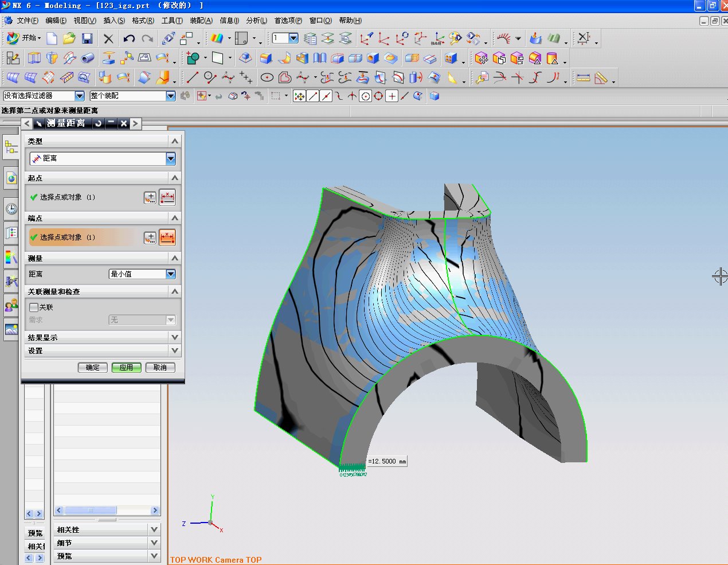Toggle the arc center snap option
Screen dimensions: 728x565
coord(366,96)
